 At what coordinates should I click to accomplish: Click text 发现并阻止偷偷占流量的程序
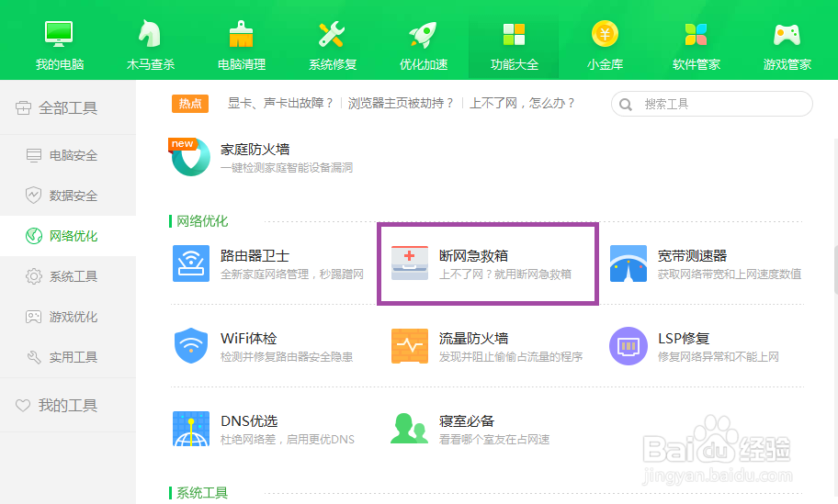511,356
